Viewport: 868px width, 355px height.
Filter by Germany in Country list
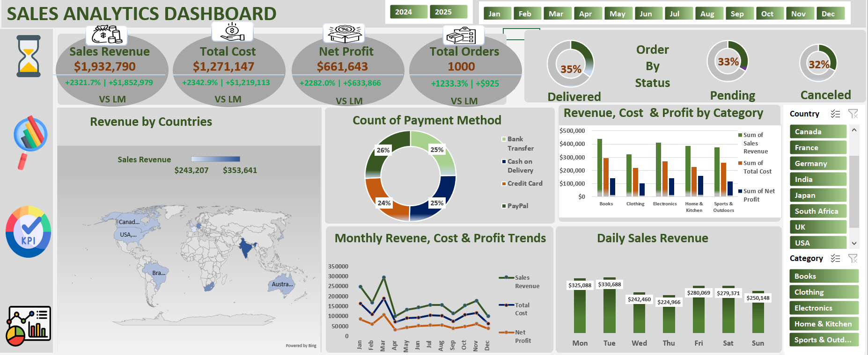(818, 164)
